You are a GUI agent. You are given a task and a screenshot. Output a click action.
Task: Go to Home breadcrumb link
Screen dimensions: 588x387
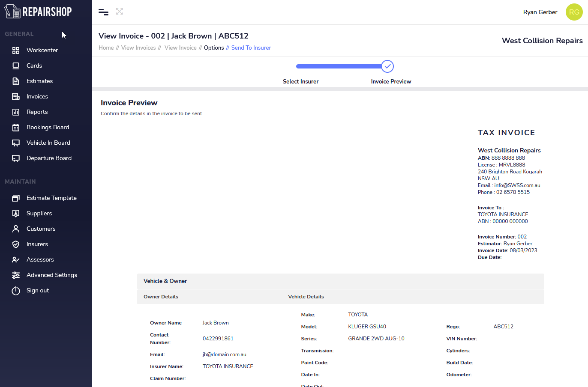(106, 48)
